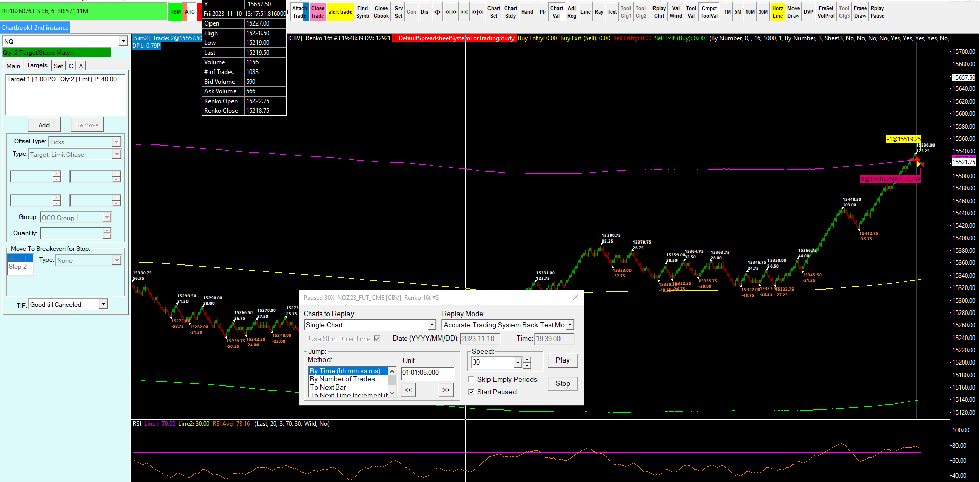Open the Charts to Replay dropdown
This screenshot has width=980, height=482.
(x=432, y=325)
